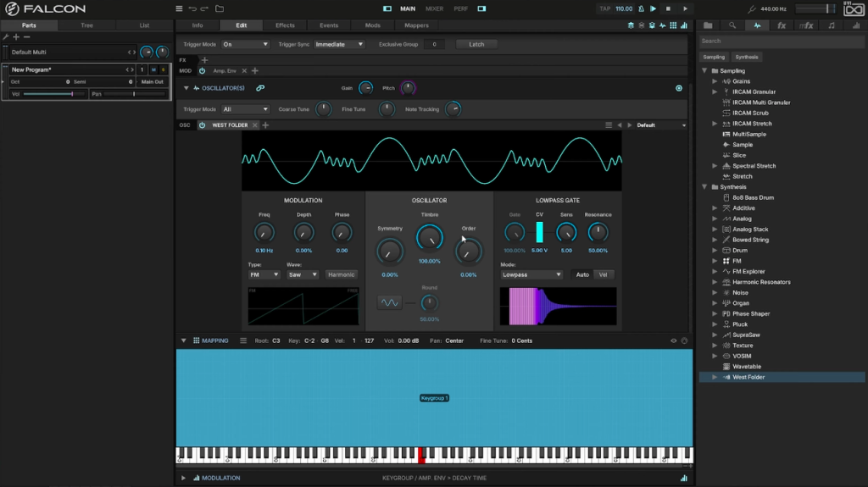Open the Lowpass Gate Mode dropdown

point(531,274)
